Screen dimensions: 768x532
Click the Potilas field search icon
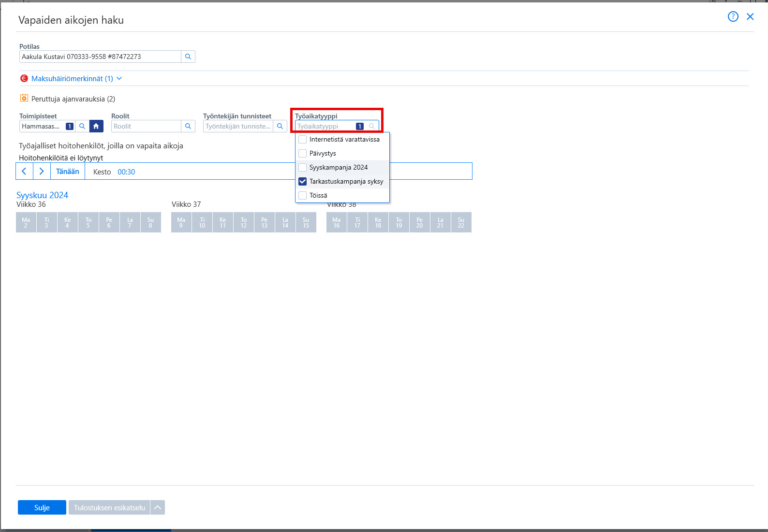pyautogui.click(x=188, y=57)
